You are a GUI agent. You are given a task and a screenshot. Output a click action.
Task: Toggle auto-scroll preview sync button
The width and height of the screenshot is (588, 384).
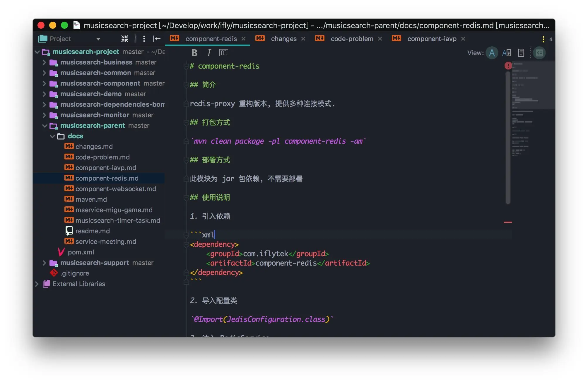[x=539, y=53]
